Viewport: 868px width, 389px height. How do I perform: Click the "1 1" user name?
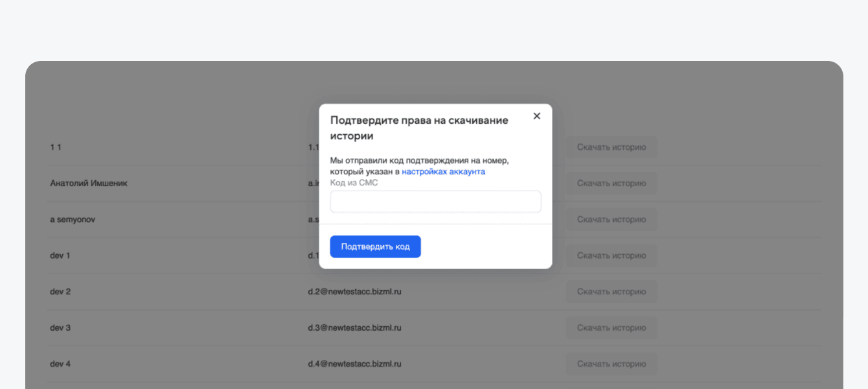[x=56, y=147]
